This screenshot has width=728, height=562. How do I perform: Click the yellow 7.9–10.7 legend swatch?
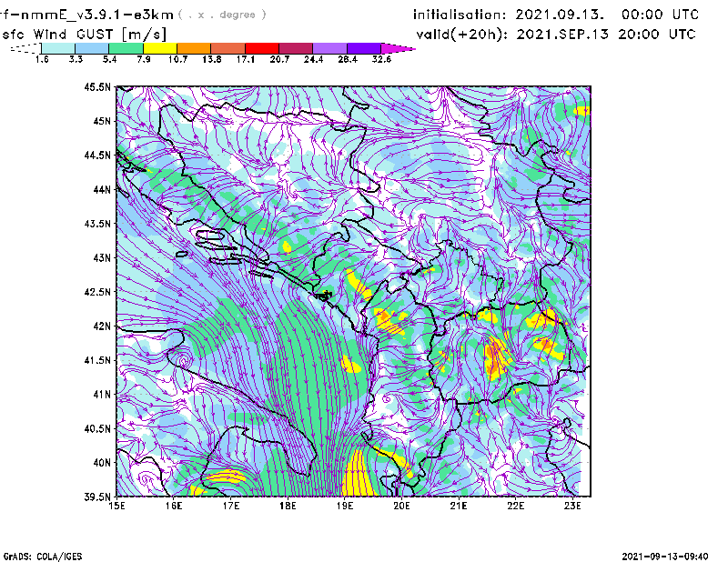(x=160, y=48)
